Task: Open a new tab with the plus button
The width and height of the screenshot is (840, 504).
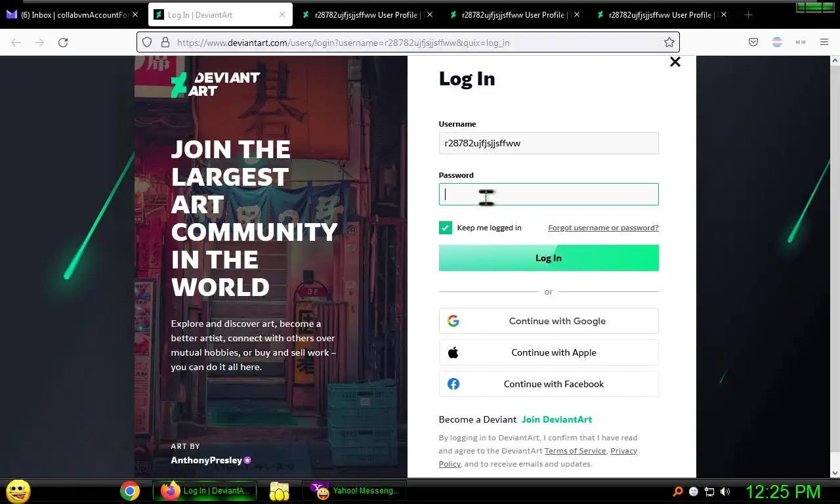Action: pyautogui.click(x=748, y=14)
